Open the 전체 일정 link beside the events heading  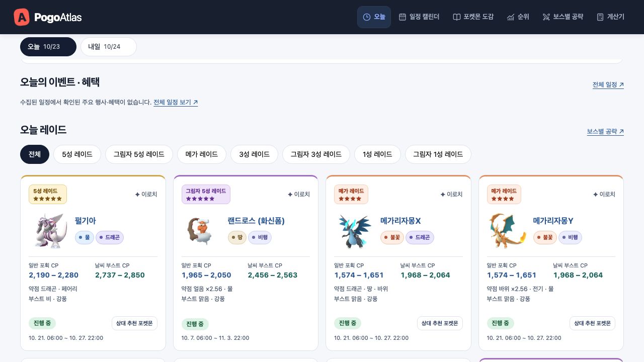click(608, 85)
